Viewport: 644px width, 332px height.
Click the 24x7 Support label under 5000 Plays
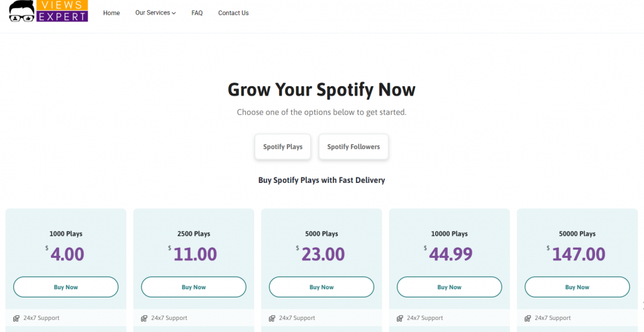297,318
